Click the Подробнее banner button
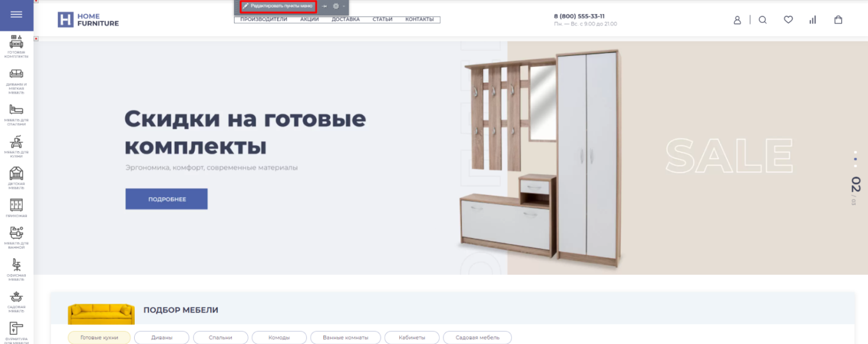The height and width of the screenshot is (344, 868). coord(167,199)
